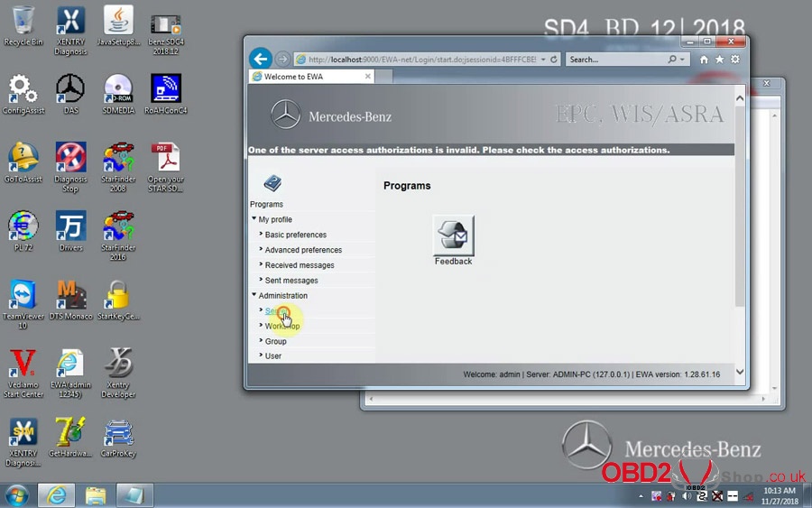812x508 pixels.
Task: Click the taskbar volume speaker icon
Action: tap(687, 496)
